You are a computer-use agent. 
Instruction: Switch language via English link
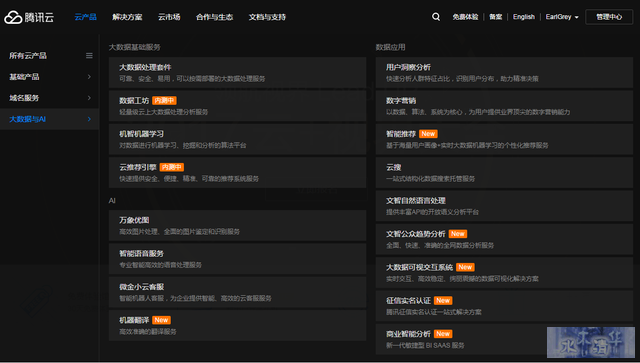click(524, 17)
